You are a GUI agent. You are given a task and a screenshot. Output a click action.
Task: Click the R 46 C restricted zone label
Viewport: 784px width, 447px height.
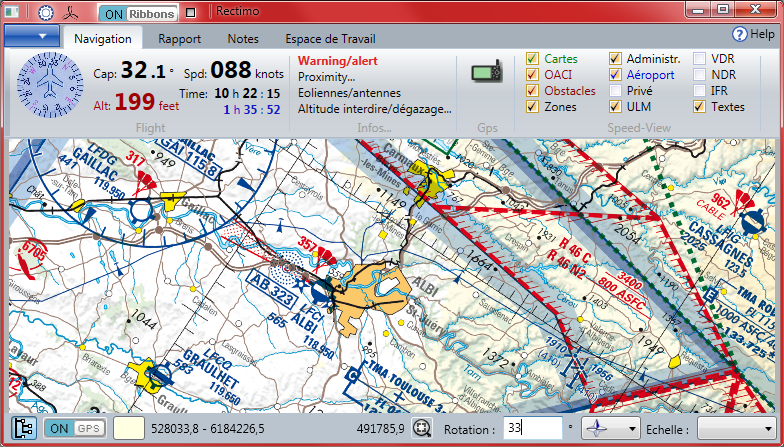click(574, 250)
